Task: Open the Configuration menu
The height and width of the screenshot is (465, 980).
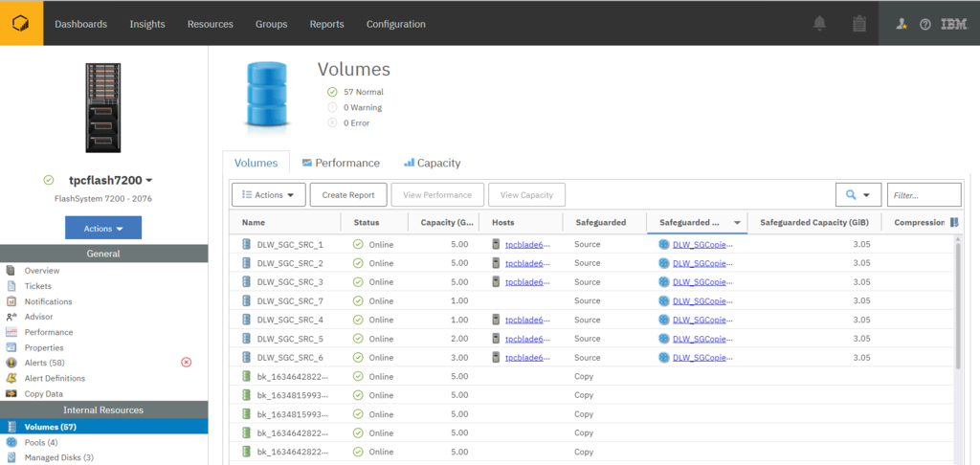Action: tap(395, 24)
